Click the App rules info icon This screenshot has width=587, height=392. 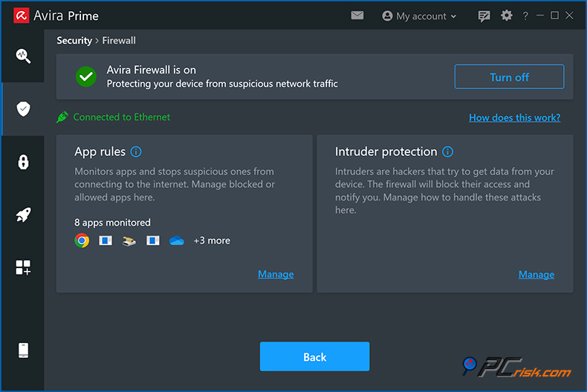[136, 151]
